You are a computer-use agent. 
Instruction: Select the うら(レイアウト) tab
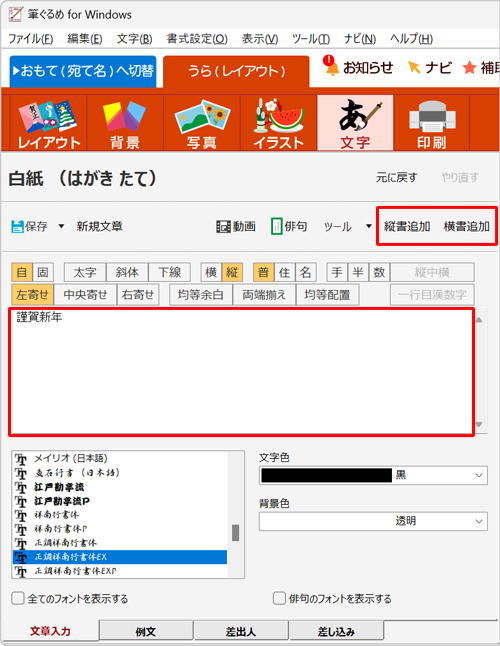pyautogui.click(x=236, y=71)
